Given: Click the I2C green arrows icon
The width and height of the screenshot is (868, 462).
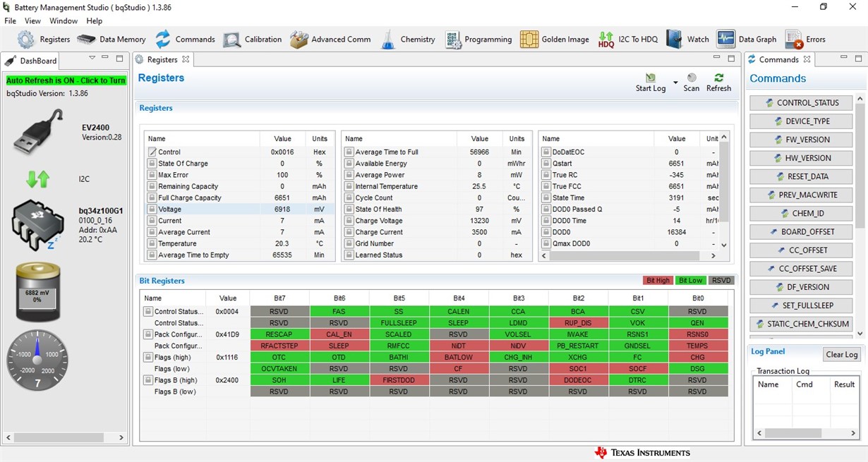Looking at the screenshot, I should pos(38,179).
